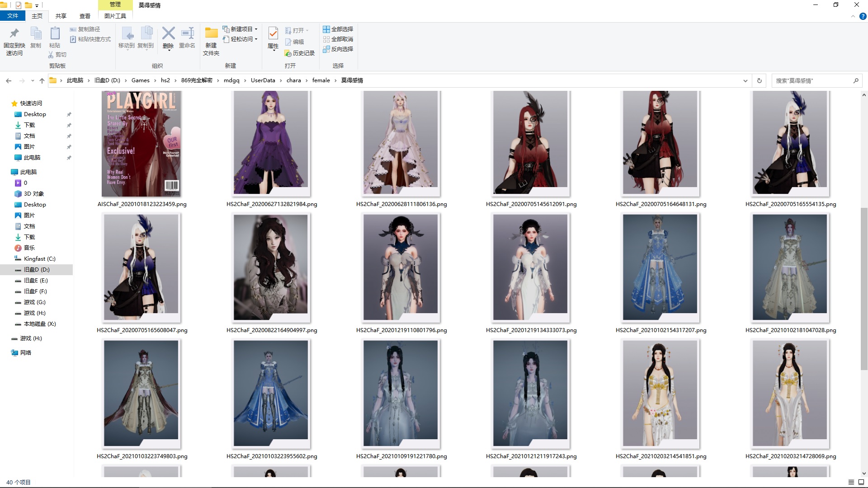
Task: Open New item (新建项目) dropdown
Action: pos(240,29)
